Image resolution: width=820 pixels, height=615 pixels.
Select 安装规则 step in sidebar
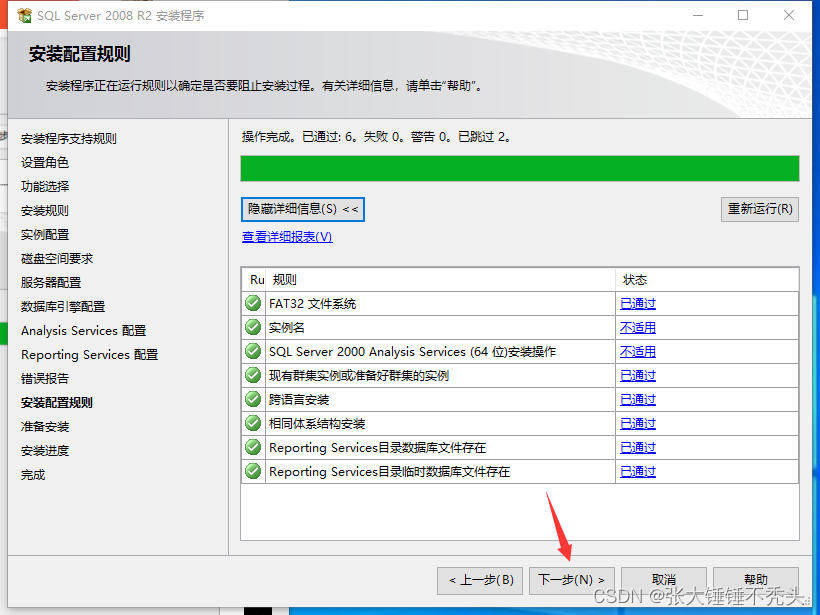pos(45,211)
